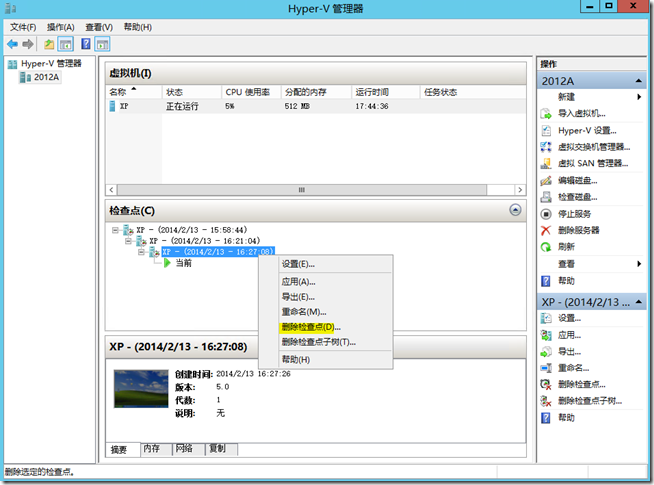Click the scroll left arrow in 虚拟机 list
654x485 pixels.
point(111,190)
